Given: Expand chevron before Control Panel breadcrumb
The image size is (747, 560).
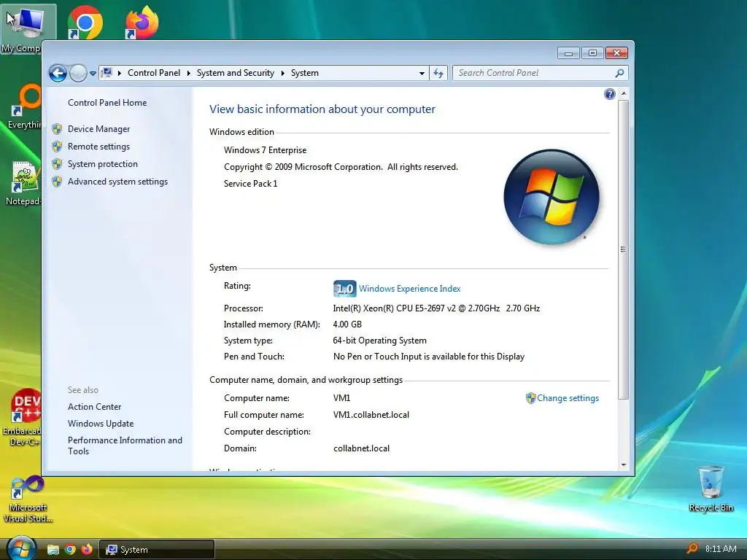Looking at the screenshot, I should [x=119, y=73].
